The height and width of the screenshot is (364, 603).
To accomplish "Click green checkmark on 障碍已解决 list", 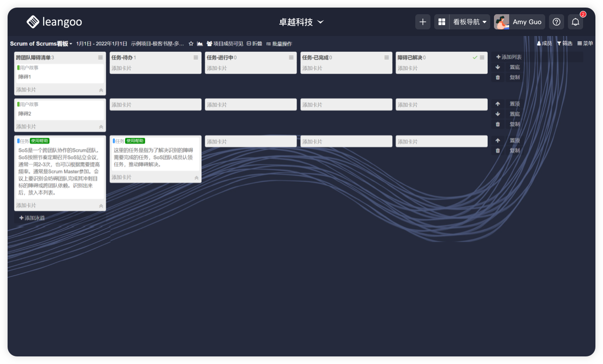I will tap(475, 57).
